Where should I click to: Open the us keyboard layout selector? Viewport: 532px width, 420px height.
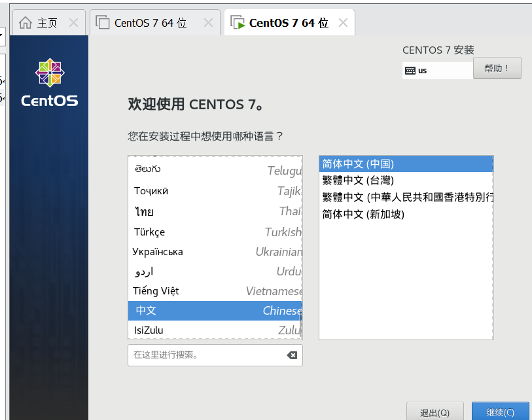pos(437,71)
